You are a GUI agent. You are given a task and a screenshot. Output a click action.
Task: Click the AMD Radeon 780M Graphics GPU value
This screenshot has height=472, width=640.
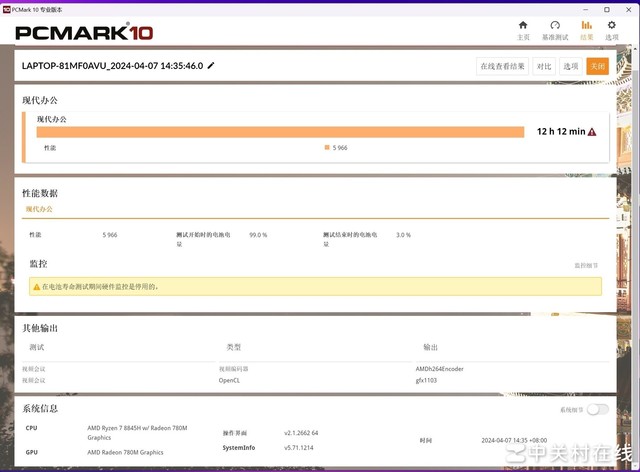pos(125,452)
